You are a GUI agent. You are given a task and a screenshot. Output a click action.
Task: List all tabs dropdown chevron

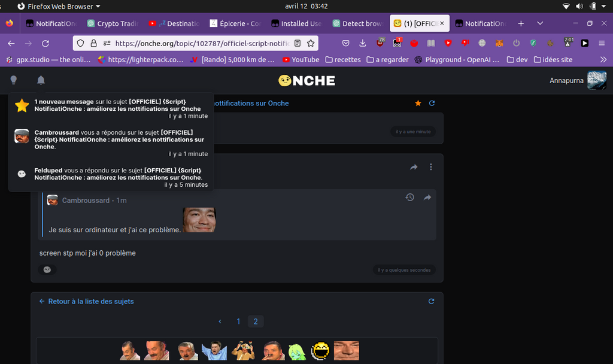point(540,23)
